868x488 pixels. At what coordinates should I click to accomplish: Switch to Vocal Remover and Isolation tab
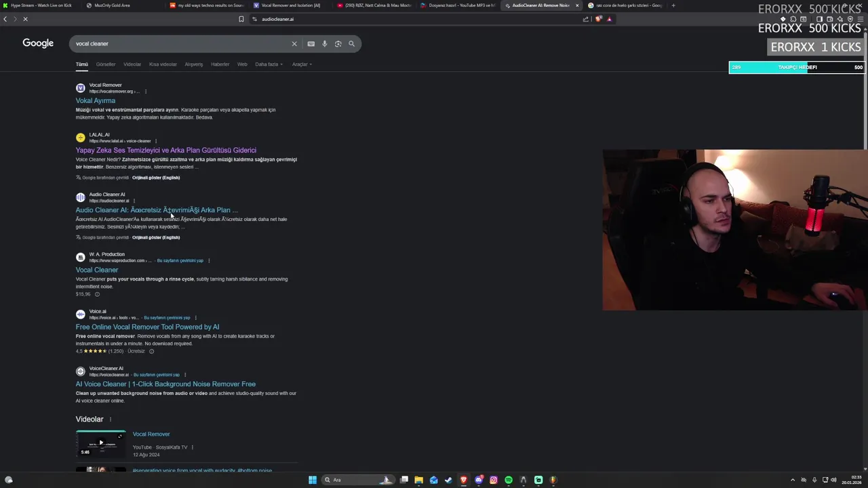coord(292,5)
